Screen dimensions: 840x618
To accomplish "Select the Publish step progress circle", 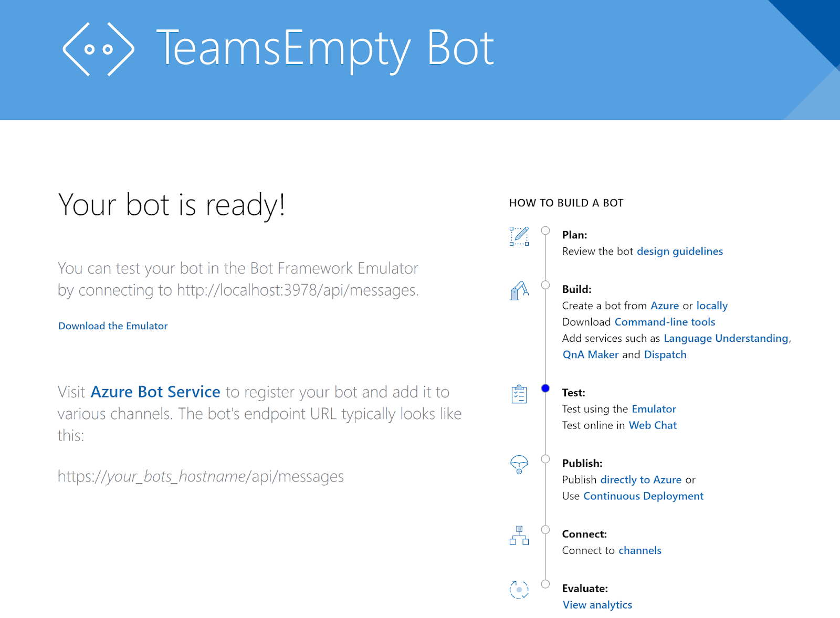I will tap(545, 457).
